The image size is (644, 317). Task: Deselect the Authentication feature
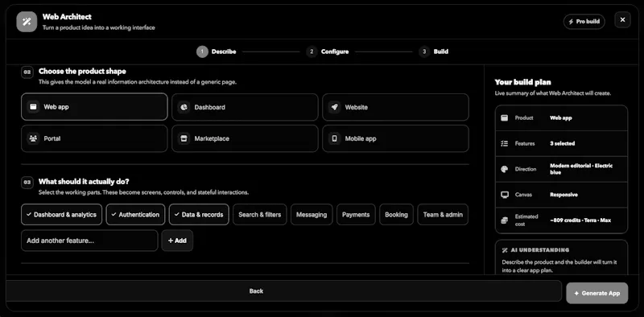pos(135,214)
